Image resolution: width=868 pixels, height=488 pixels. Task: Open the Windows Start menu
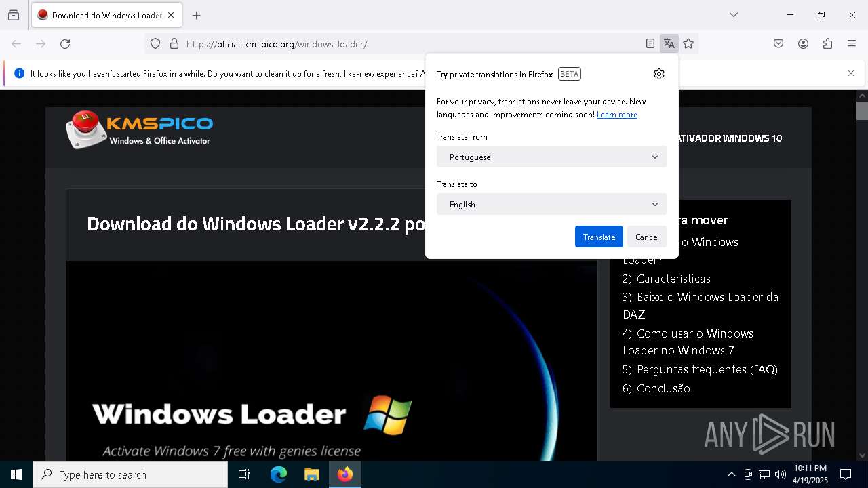(x=16, y=474)
